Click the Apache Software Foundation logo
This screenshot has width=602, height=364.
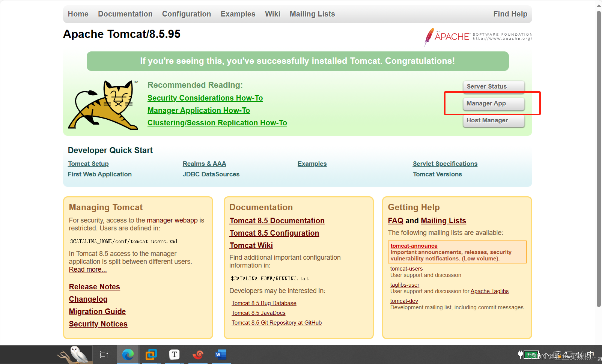[x=478, y=37]
